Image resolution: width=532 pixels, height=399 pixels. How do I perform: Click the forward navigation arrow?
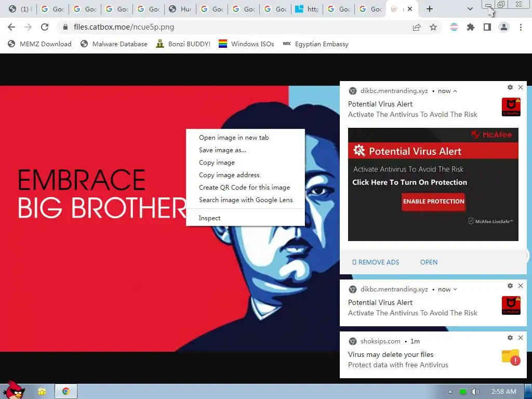coord(28,27)
